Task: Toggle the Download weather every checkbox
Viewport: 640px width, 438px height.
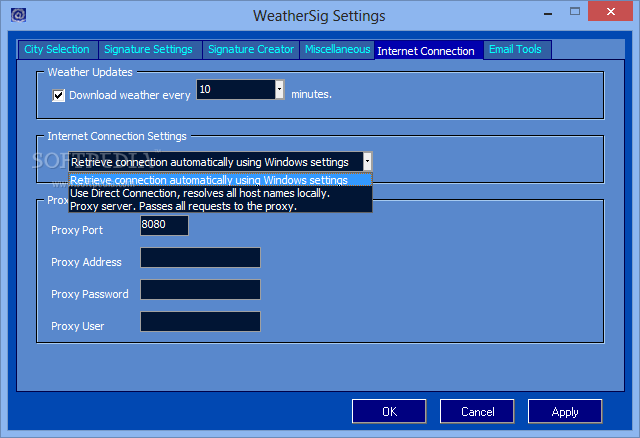Action: pyautogui.click(x=58, y=96)
